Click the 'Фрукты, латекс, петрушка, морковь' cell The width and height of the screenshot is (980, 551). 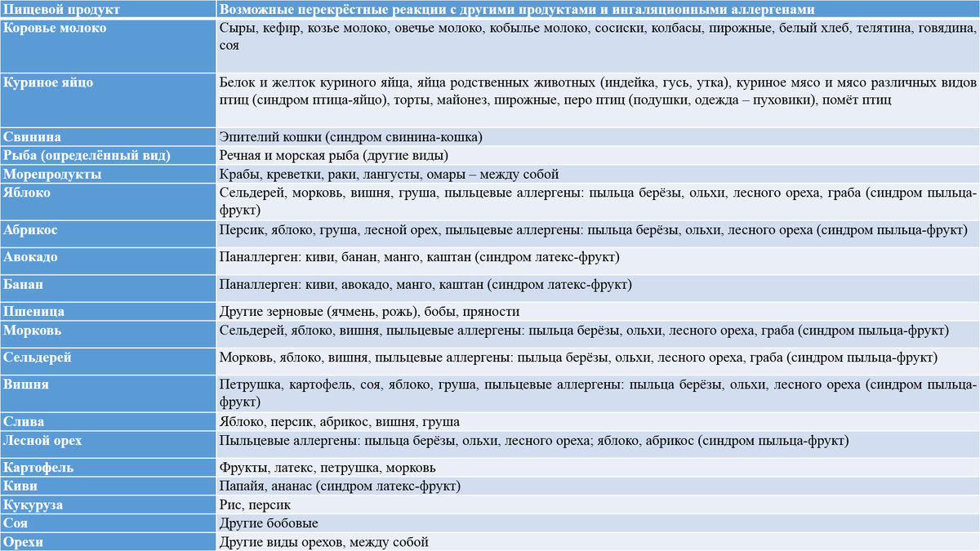coord(599,468)
